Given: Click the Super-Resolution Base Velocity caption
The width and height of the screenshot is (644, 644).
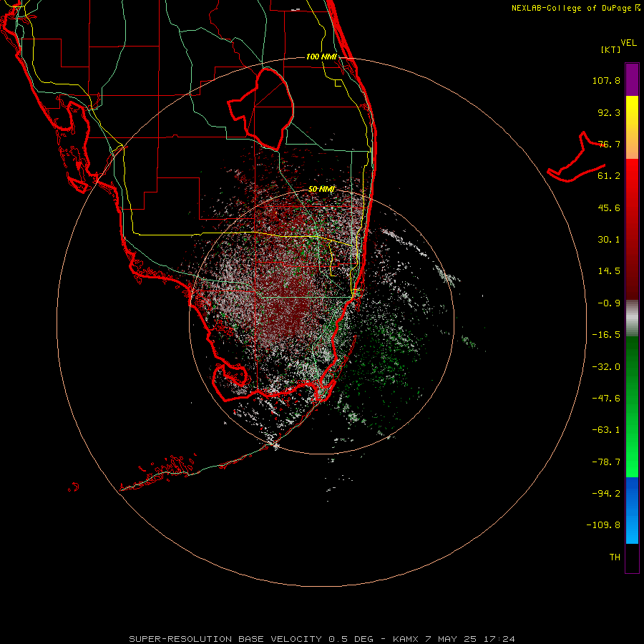Looking at the screenshot, I should 321,639.
